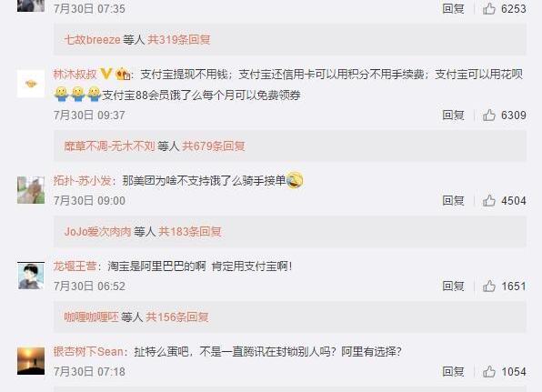Reply to 银杏树下Sean's comment
Image resolution: width=542 pixels, height=392 pixels.
(453, 372)
